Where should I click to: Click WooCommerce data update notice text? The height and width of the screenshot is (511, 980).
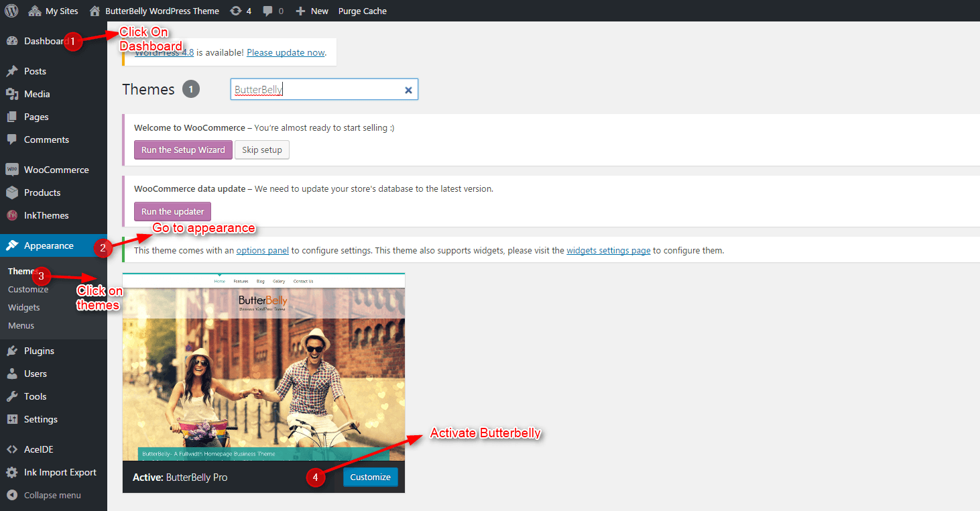(314, 189)
